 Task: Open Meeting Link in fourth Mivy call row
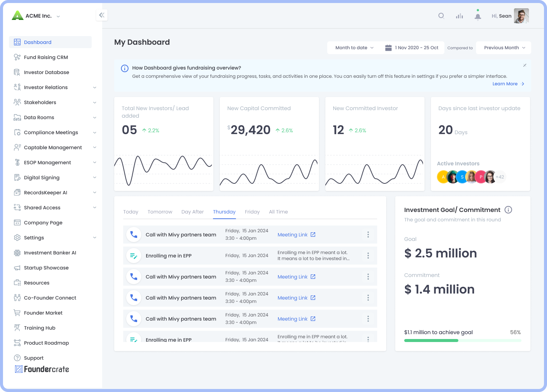tap(296, 319)
